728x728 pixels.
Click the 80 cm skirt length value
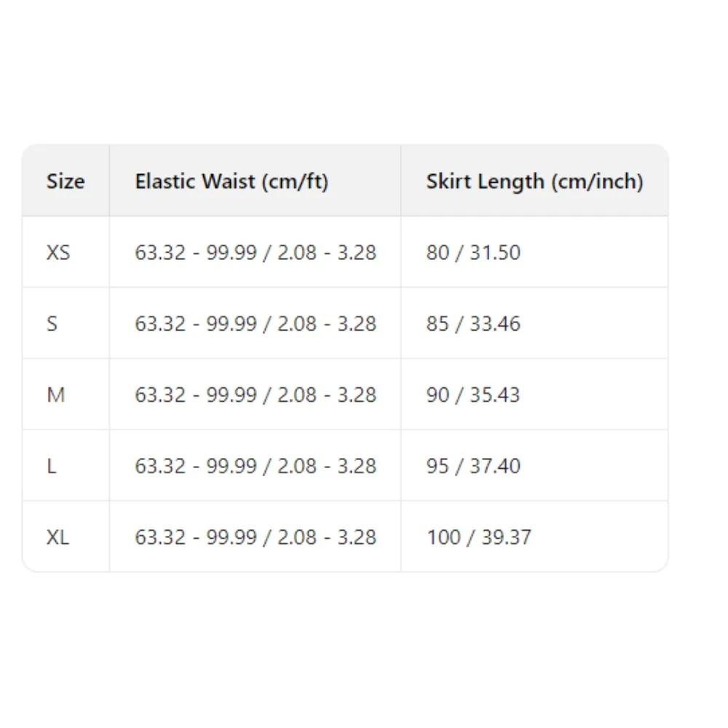[438, 253]
